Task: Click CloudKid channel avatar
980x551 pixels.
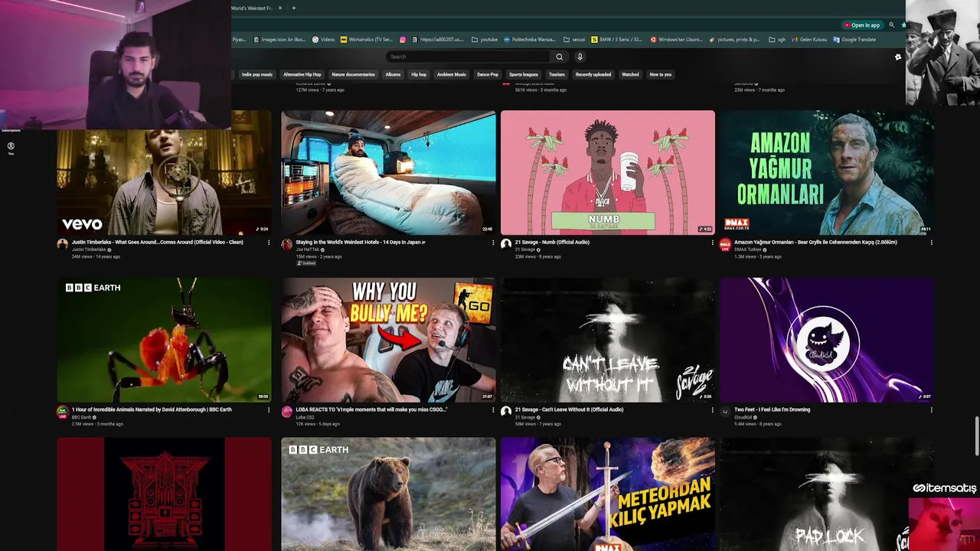Action: tap(725, 412)
